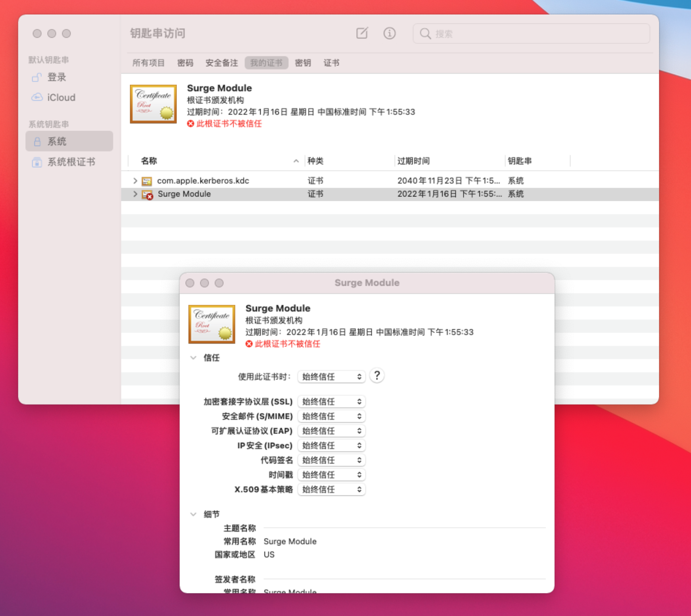691x616 pixels.
Task: Click the com.apple.kerberos.kdc certificate icon
Action: [147, 181]
